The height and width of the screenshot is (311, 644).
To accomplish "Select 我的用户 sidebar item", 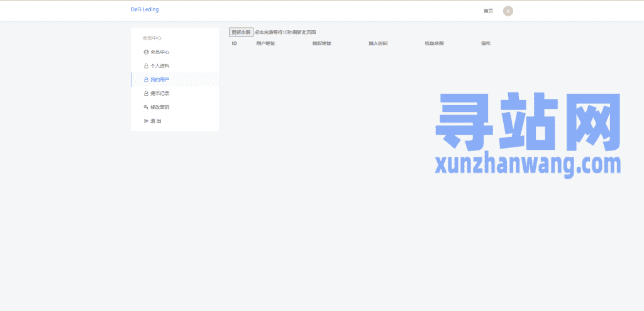I will (175, 79).
